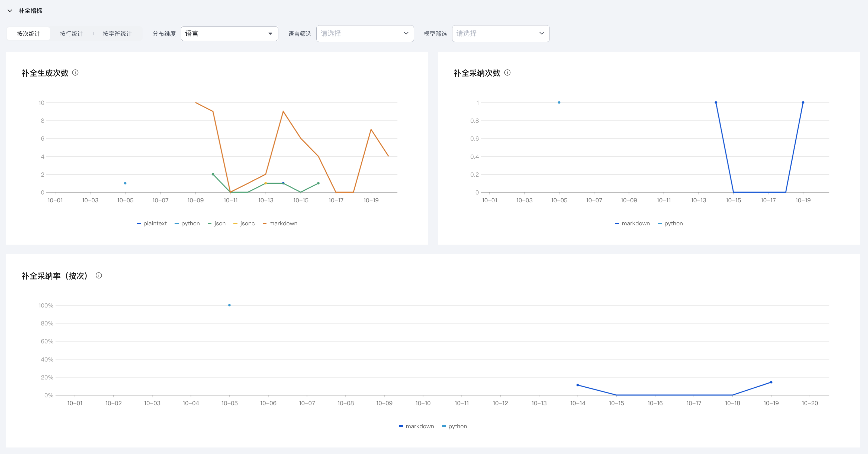This screenshot has height=454, width=868.
Task: Toggle plaintext legend in 补全生成次数 chart
Action: tap(152, 223)
